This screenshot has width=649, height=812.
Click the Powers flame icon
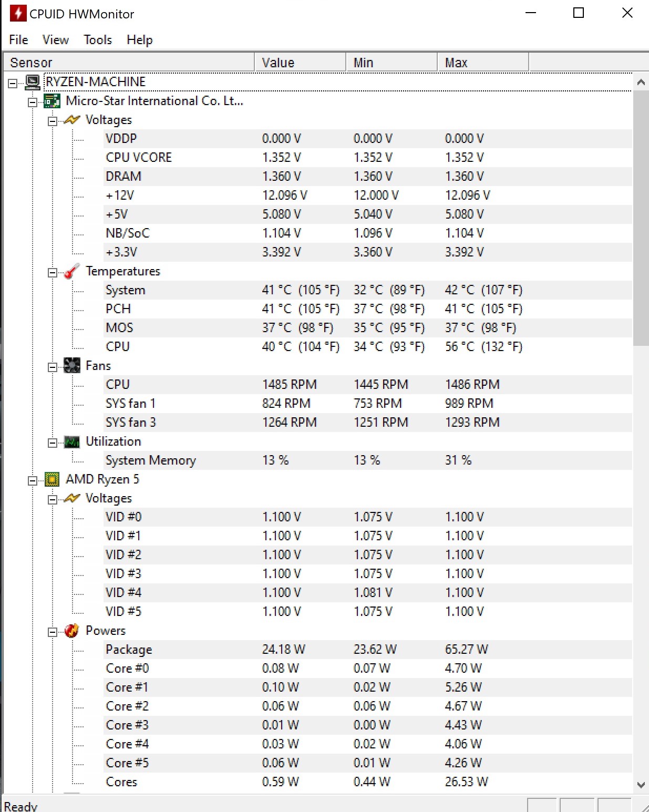click(x=71, y=630)
